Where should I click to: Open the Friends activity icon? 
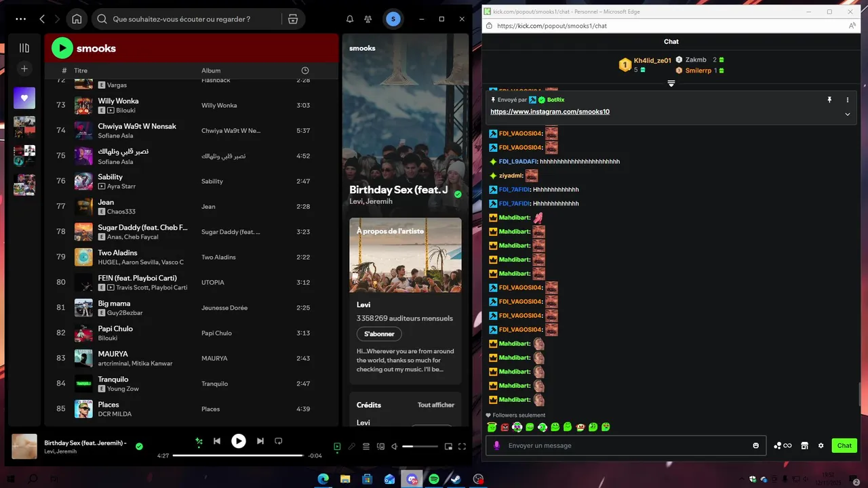tap(368, 19)
